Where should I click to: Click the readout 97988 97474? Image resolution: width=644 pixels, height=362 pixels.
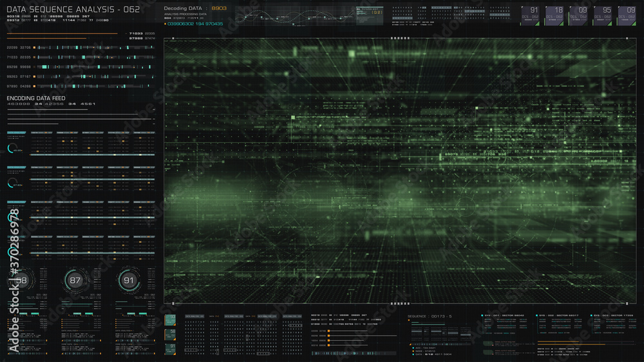click(x=142, y=38)
